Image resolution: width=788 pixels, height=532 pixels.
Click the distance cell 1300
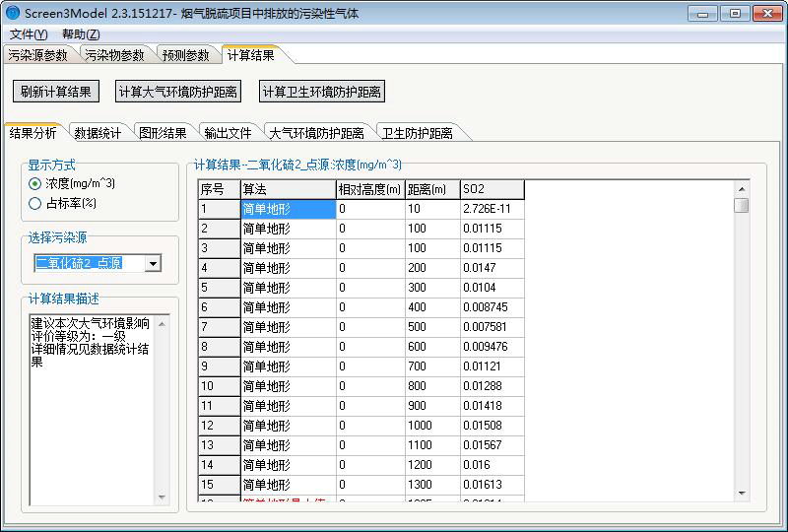(432, 485)
